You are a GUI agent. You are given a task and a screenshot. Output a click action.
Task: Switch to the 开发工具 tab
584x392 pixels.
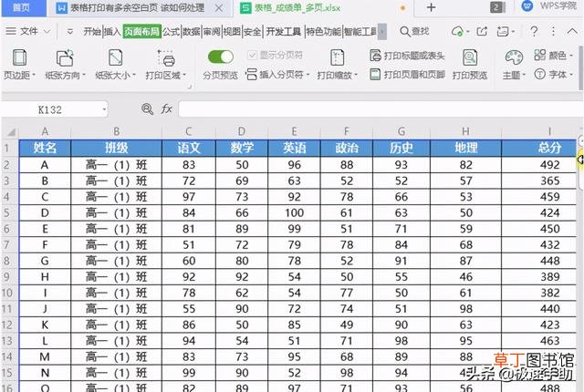[x=284, y=32]
